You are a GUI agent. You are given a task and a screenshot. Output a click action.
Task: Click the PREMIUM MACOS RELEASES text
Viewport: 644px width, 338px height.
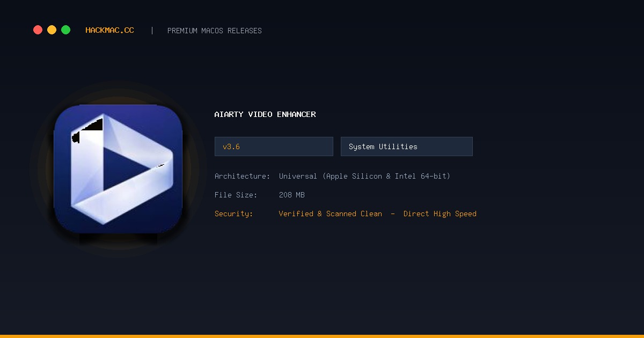pyautogui.click(x=215, y=31)
